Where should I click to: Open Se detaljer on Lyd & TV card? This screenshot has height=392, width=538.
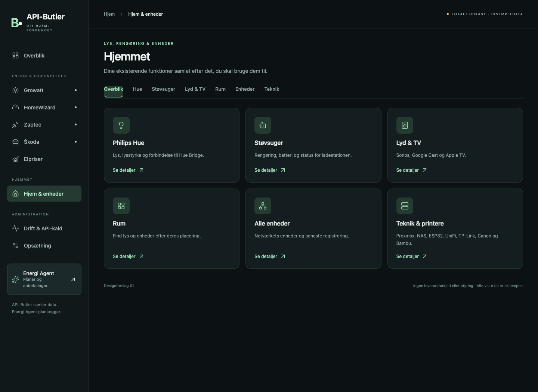tap(411, 170)
